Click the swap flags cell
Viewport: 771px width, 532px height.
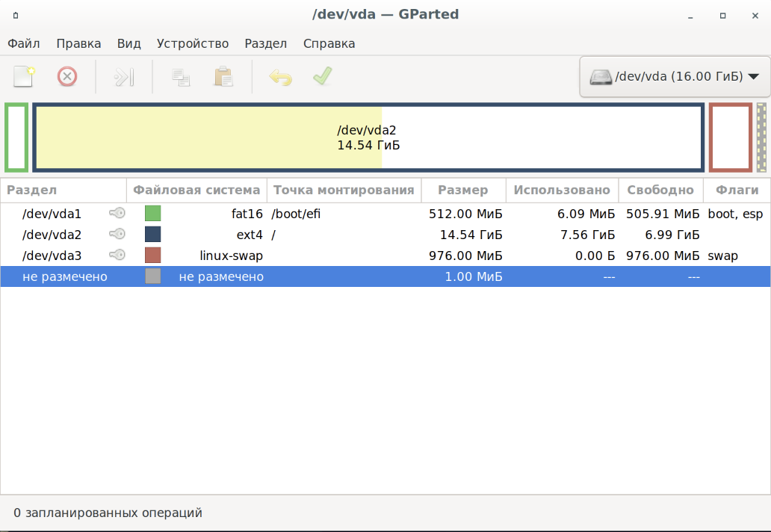tap(723, 256)
